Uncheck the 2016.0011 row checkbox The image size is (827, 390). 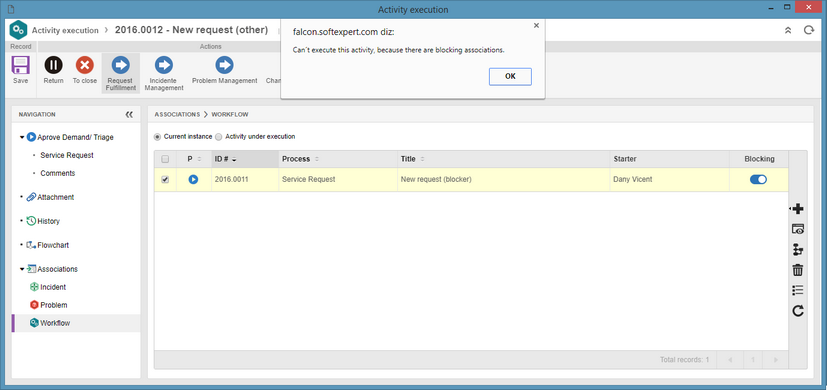165,179
